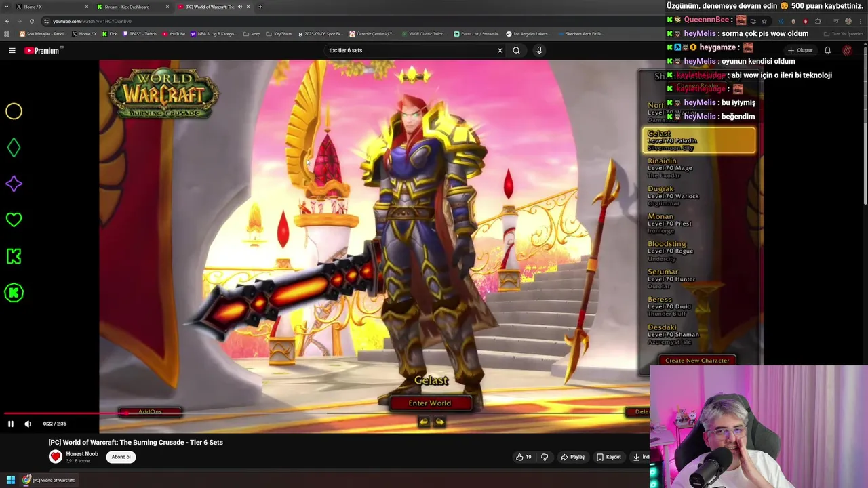The width and height of the screenshot is (868, 488).
Task: Close the Home / X tab
Action: [87, 7]
